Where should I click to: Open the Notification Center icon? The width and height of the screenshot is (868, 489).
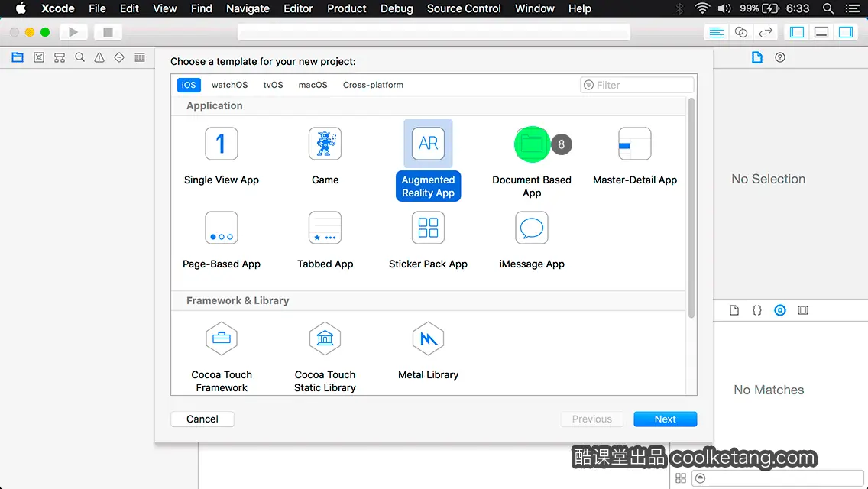point(853,8)
